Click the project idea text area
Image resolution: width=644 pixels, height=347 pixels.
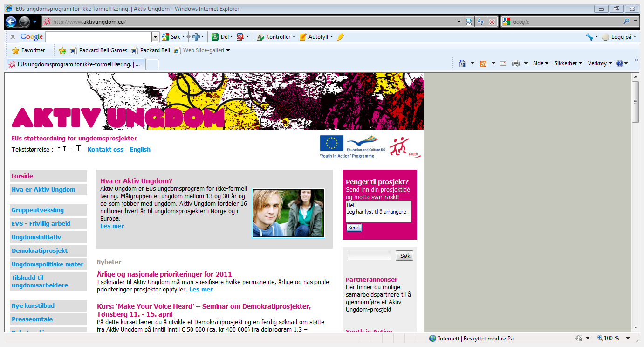(x=379, y=211)
